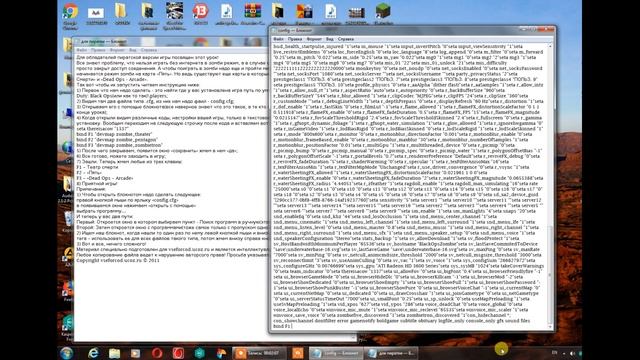Place cursor after bind F1 in config Notepad
The image size is (640, 360).
pos(291,327)
